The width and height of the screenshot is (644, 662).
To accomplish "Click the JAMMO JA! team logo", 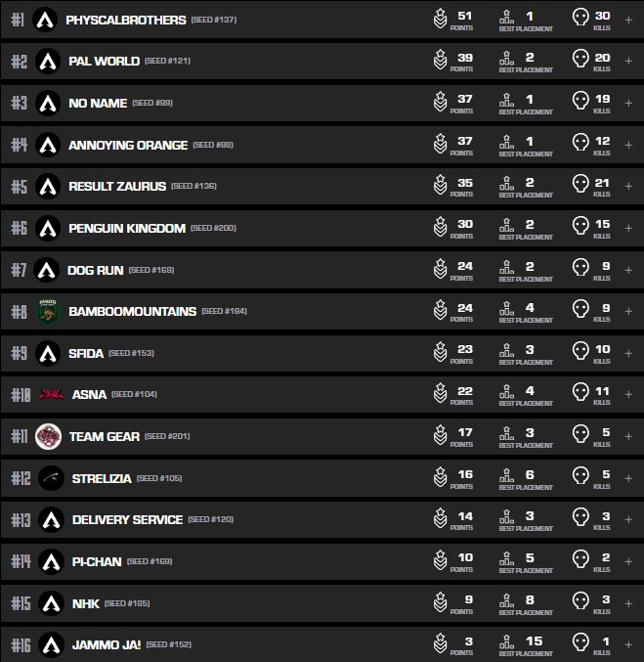I will coord(51,644).
